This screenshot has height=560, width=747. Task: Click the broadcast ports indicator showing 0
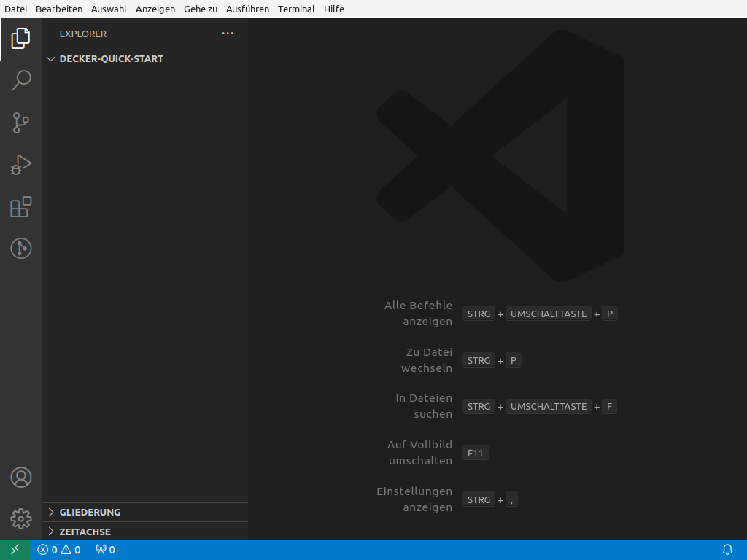(x=105, y=550)
